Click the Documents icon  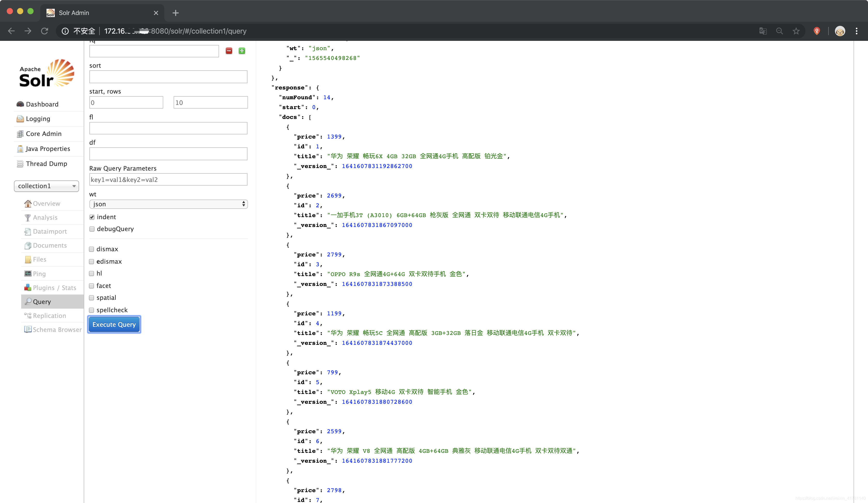point(28,246)
